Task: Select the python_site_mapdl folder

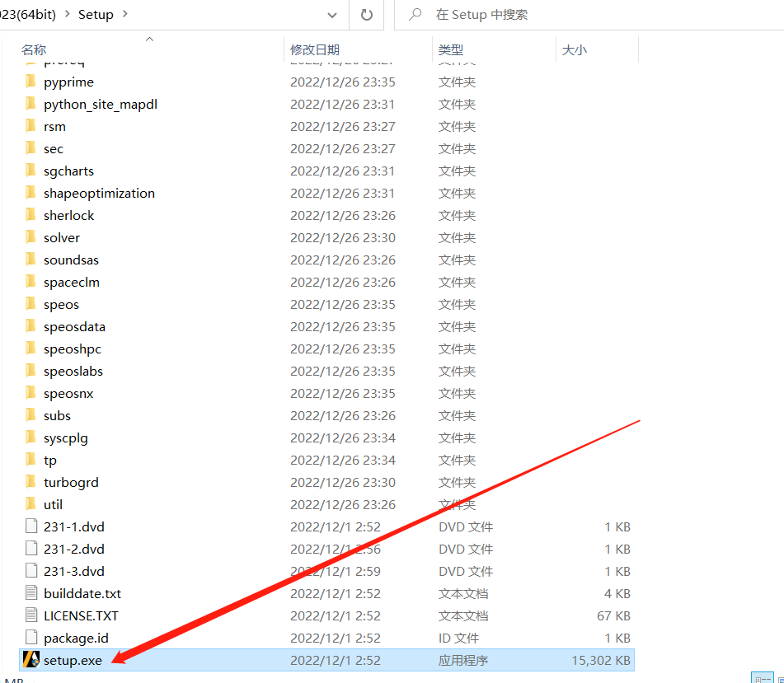Action: tap(100, 105)
